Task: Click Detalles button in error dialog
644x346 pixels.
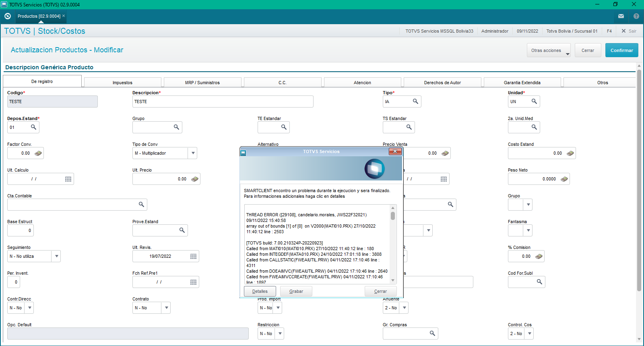Action: 260,291
